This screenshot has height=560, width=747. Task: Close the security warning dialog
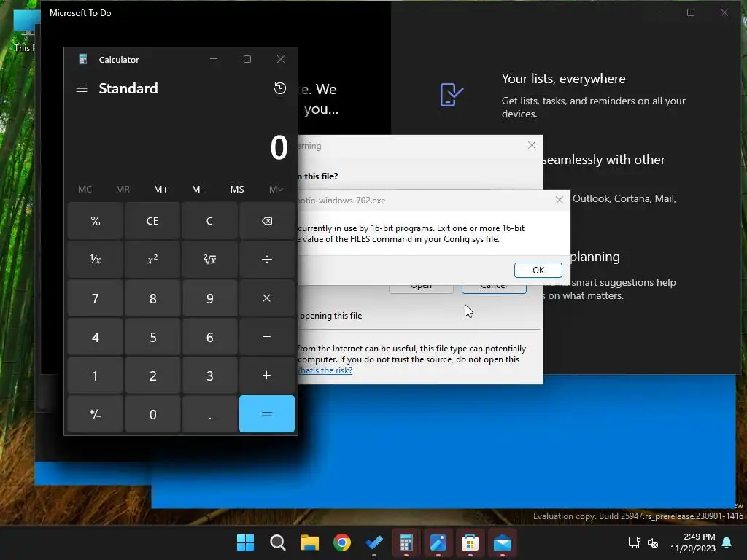[x=532, y=145]
